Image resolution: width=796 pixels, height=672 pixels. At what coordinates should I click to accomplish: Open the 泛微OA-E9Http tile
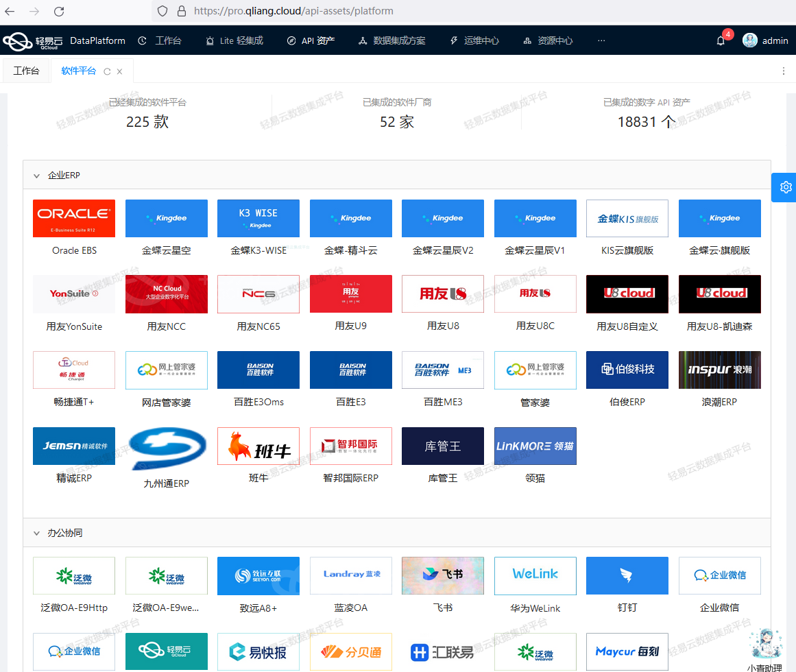coord(74,575)
